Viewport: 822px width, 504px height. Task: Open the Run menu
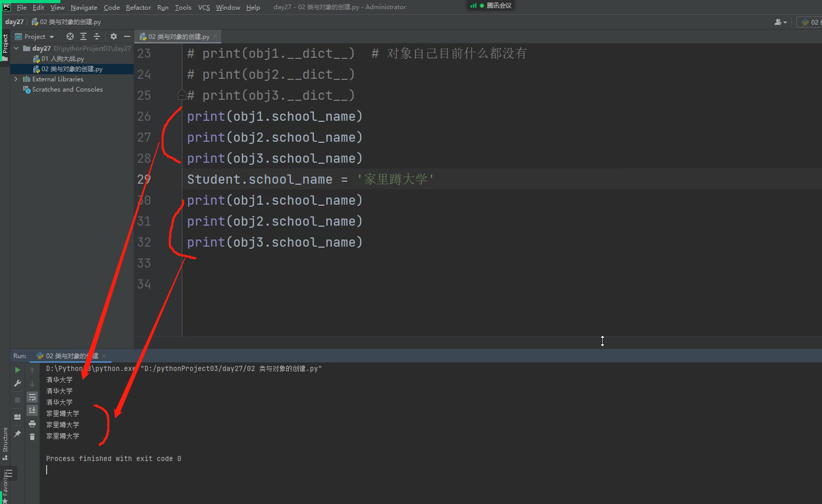(163, 7)
